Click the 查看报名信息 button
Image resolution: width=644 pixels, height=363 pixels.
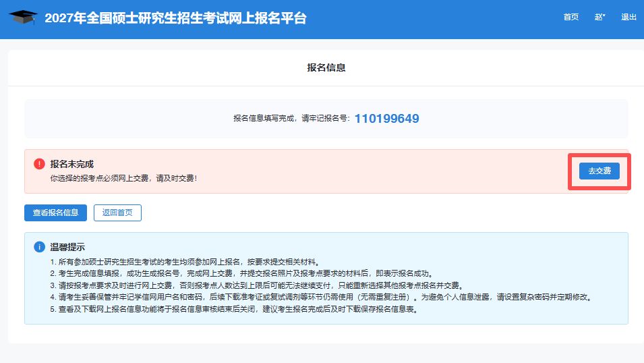tap(55, 213)
